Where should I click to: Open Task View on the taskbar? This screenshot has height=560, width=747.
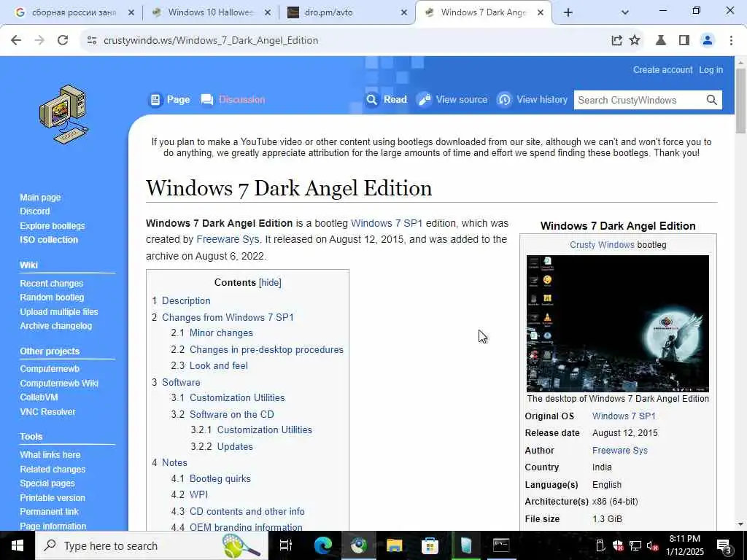point(285,545)
